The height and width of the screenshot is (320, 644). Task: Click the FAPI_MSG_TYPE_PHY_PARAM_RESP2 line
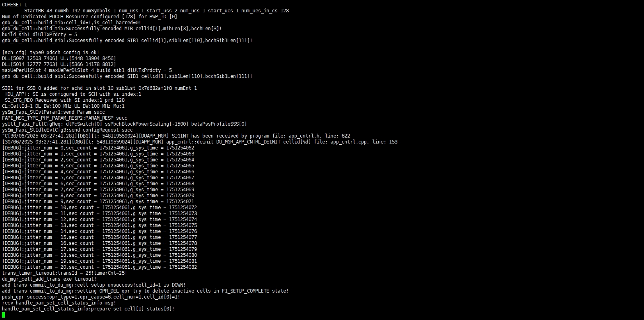click(x=64, y=118)
